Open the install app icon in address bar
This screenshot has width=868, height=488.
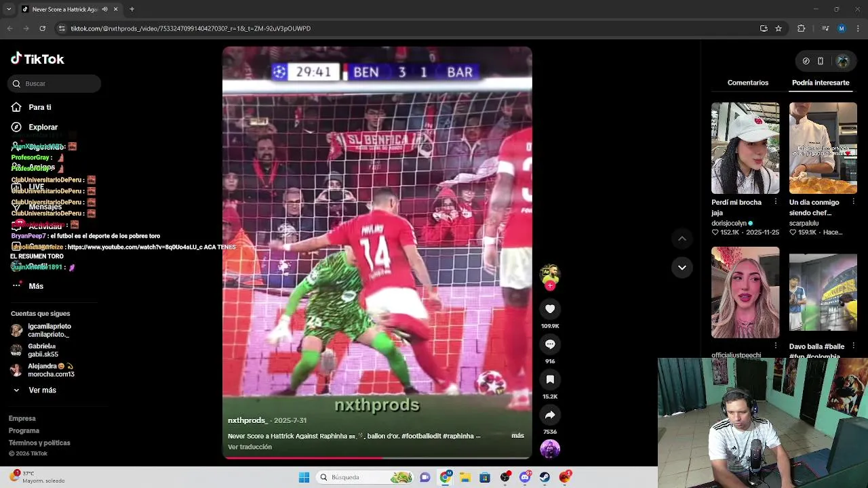[764, 28]
